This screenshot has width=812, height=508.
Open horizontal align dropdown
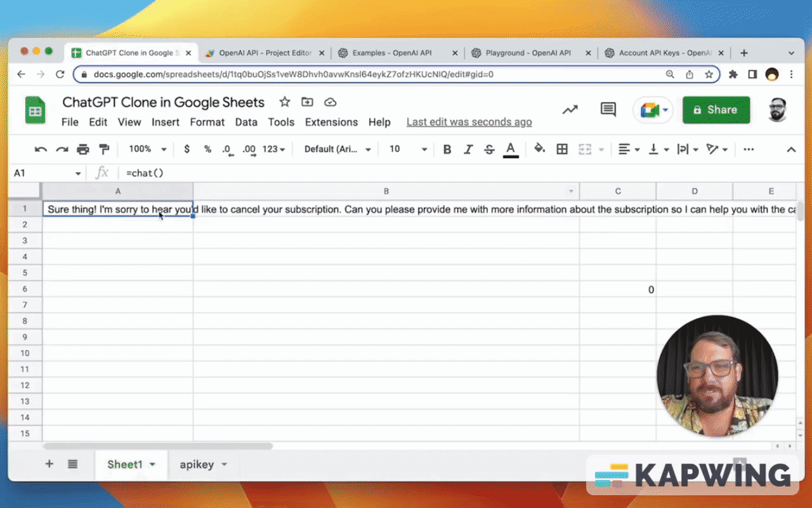click(x=629, y=149)
